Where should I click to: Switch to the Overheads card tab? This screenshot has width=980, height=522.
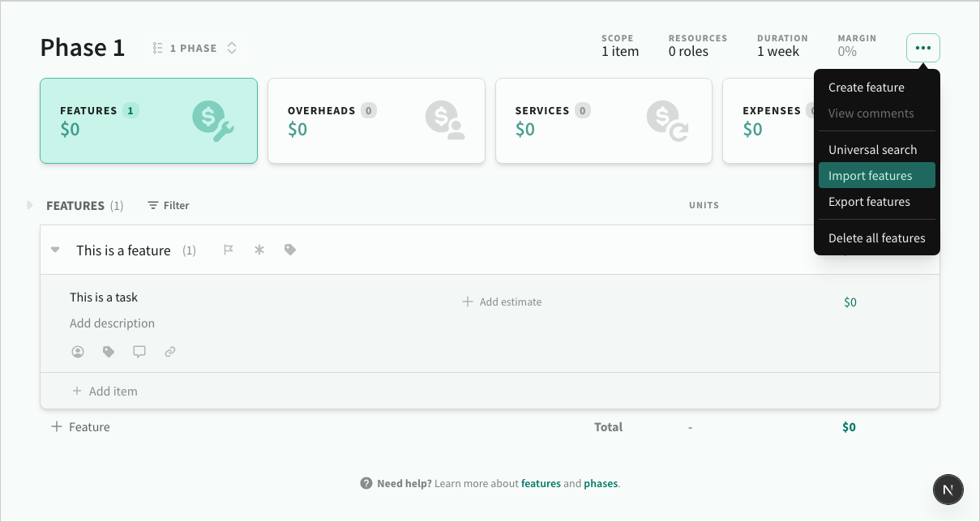[376, 121]
